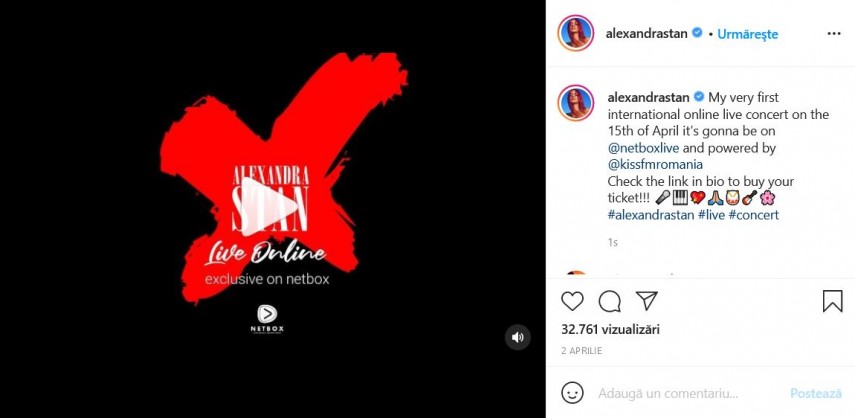Open the comment bubble icon
Image resolution: width=855 pixels, height=418 pixels.
coord(609,301)
